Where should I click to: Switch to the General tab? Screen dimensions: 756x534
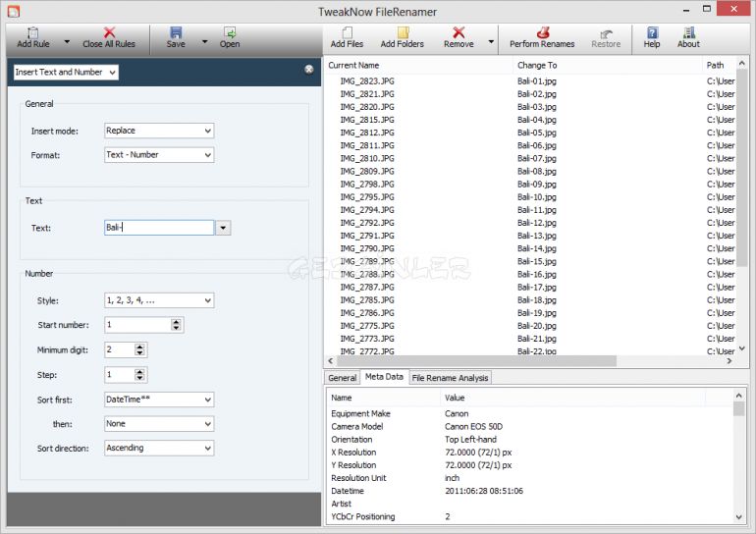click(343, 378)
